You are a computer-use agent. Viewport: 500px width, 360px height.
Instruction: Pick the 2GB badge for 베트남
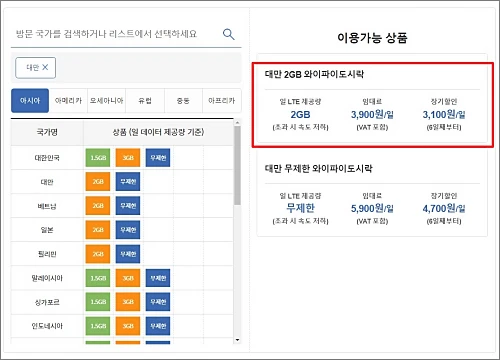coord(98,206)
